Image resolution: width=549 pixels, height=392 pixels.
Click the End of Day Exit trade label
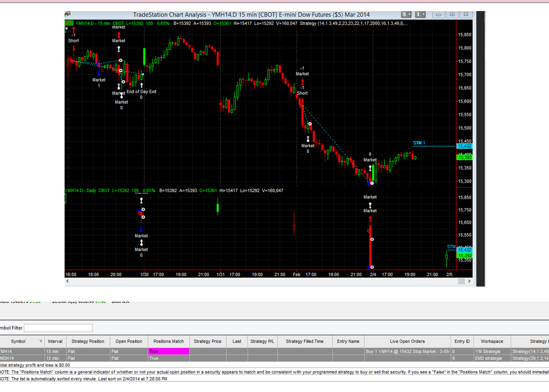(x=141, y=92)
